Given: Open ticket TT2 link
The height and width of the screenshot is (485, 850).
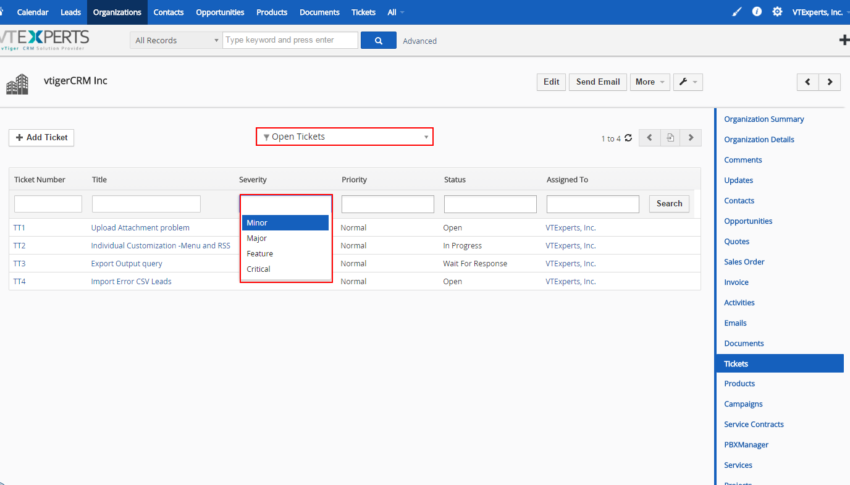Looking at the screenshot, I should 20,245.
